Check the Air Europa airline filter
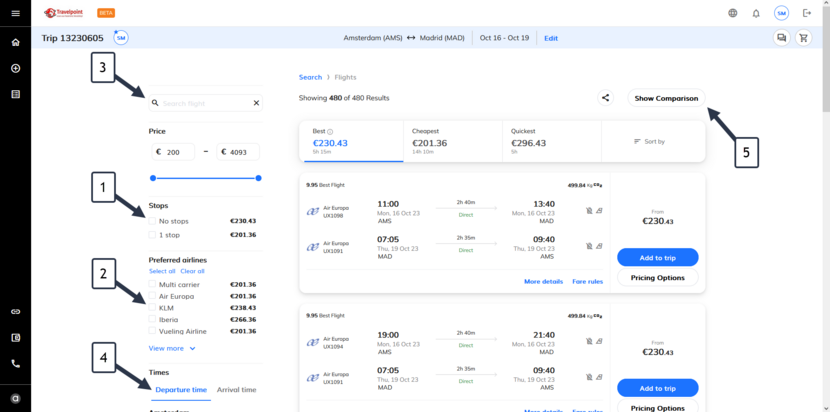 [x=152, y=296]
